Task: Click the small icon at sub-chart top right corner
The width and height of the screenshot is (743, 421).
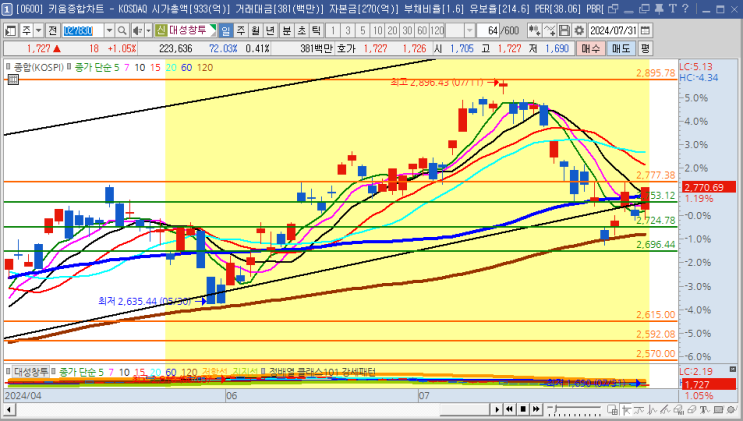Action: pos(733,369)
